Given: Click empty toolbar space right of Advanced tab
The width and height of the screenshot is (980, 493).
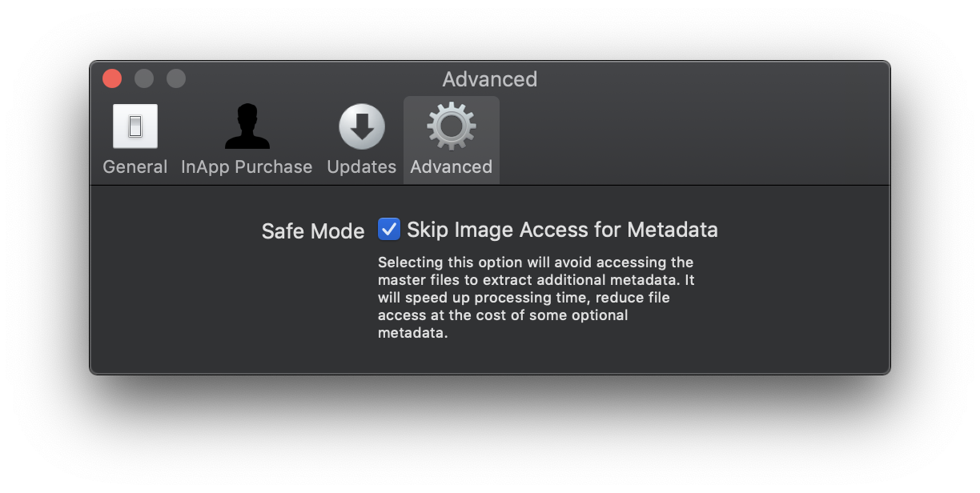Looking at the screenshot, I should tap(693, 140).
